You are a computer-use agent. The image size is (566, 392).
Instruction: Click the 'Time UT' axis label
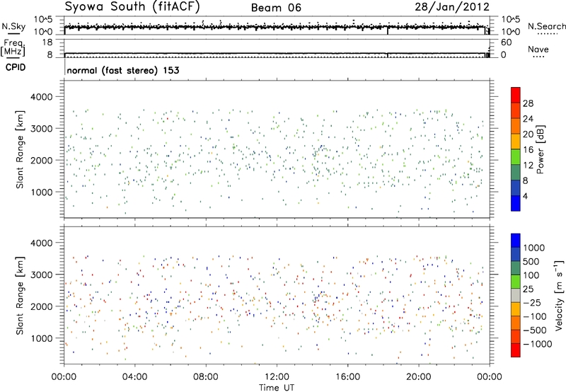[277, 388]
